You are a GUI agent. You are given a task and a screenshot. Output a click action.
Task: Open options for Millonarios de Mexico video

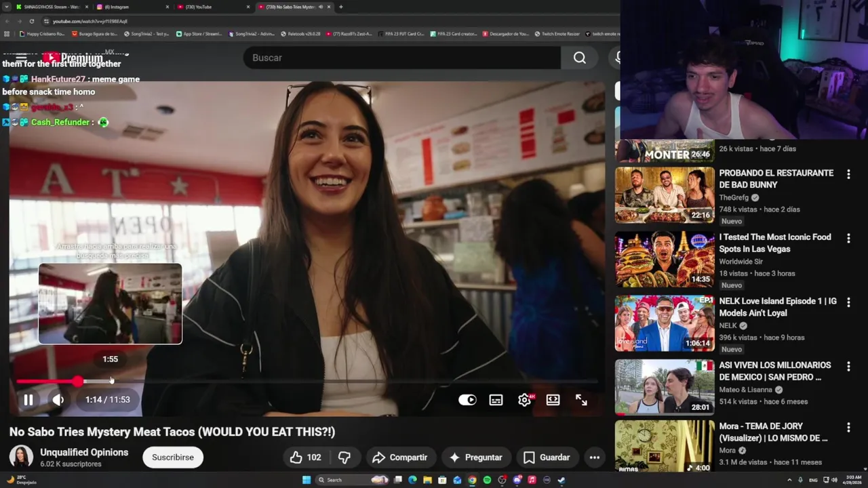tap(848, 367)
